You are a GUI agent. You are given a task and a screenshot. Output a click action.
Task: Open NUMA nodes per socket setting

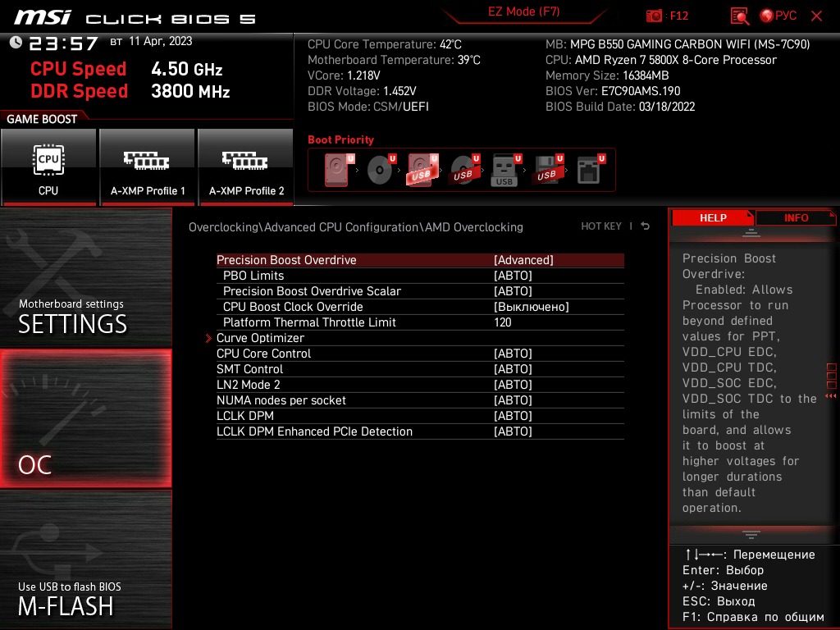(420, 399)
